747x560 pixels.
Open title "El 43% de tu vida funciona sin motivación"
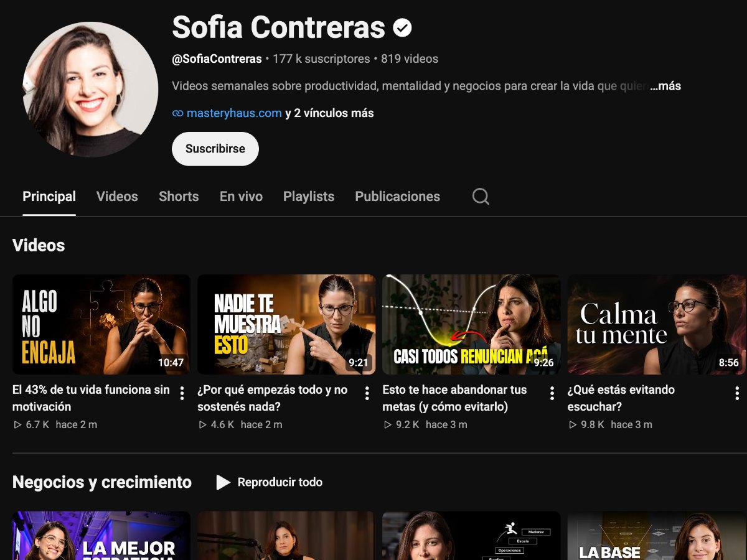tap(91, 398)
